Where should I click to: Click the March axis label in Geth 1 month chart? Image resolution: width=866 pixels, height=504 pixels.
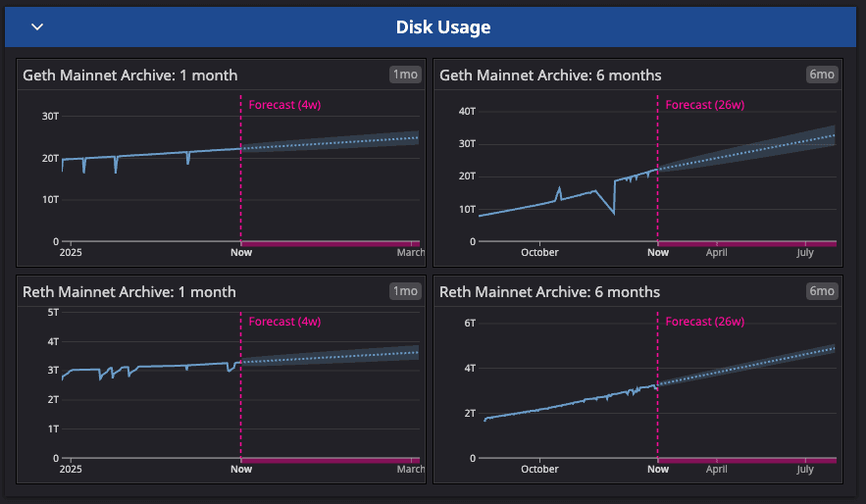click(x=411, y=252)
